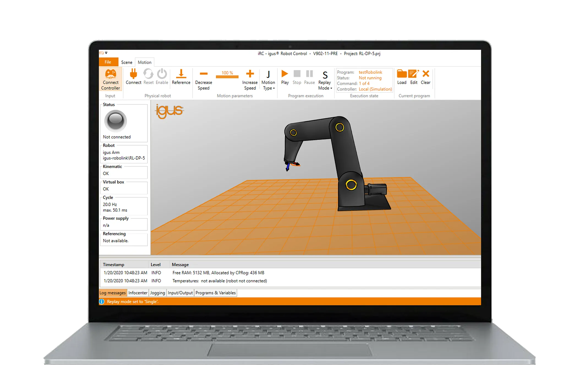Click the 'Replay mode set to Single' status text
The height and width of the screenshot is (367, 588).
(x=133, y=302)
